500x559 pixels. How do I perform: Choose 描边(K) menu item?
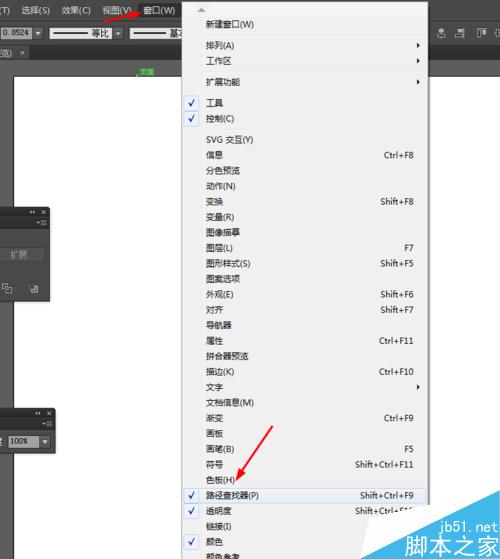click(305, 372)
